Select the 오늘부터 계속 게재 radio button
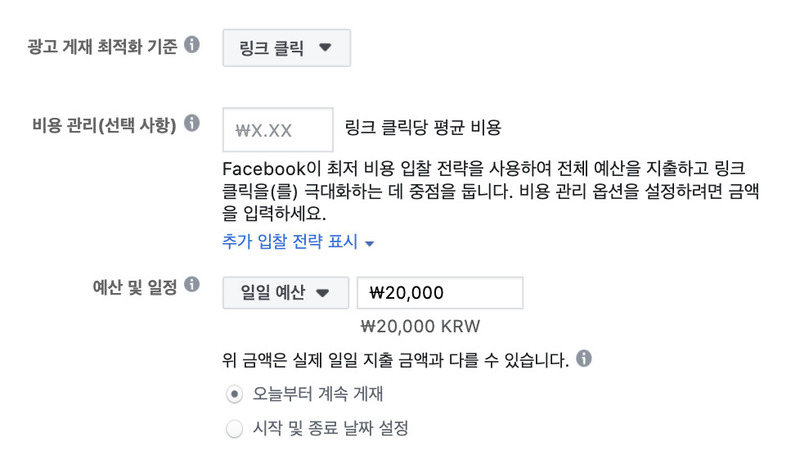Image resolution: width=800 pixels, height=460 pixels. [x=234, y=394]
